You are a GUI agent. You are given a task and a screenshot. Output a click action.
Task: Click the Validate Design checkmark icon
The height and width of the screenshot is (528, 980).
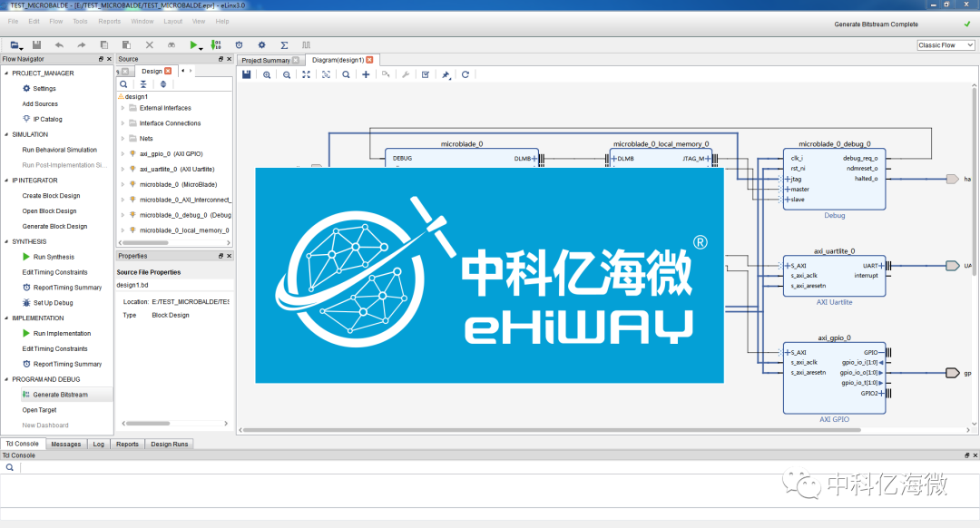[424, 74]
